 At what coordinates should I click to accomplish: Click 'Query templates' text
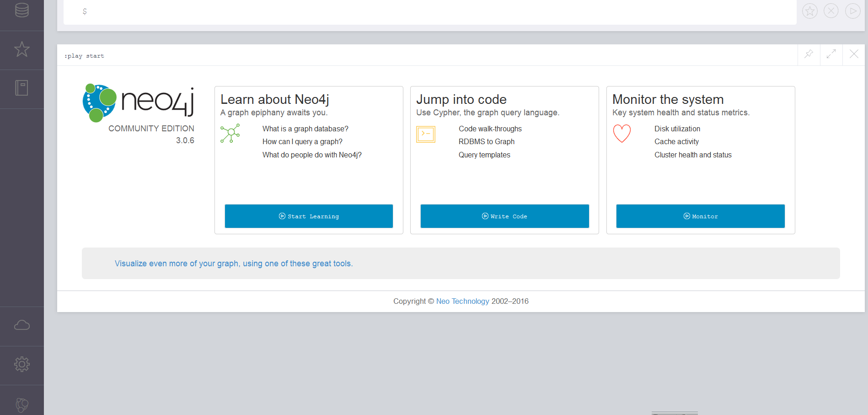(x=484, y=155)
